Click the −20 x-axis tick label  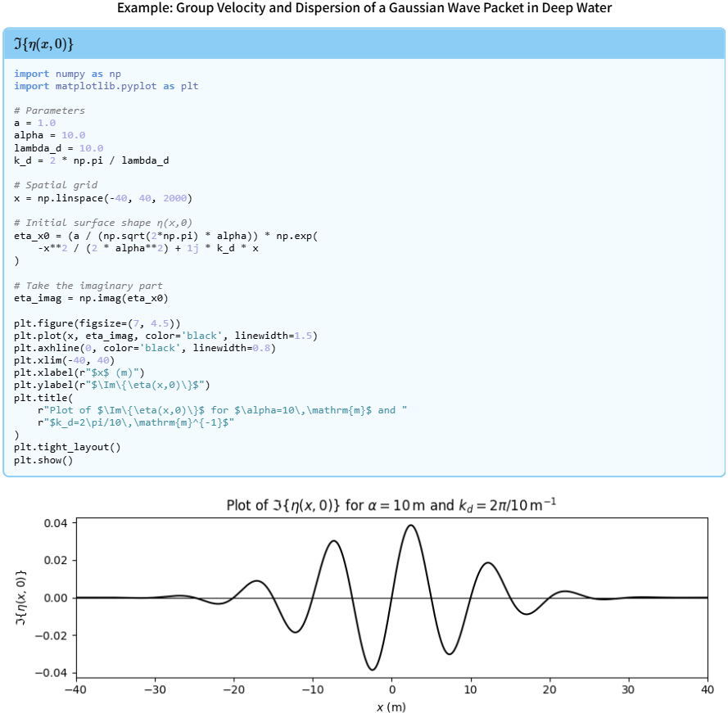coord(234,690)
